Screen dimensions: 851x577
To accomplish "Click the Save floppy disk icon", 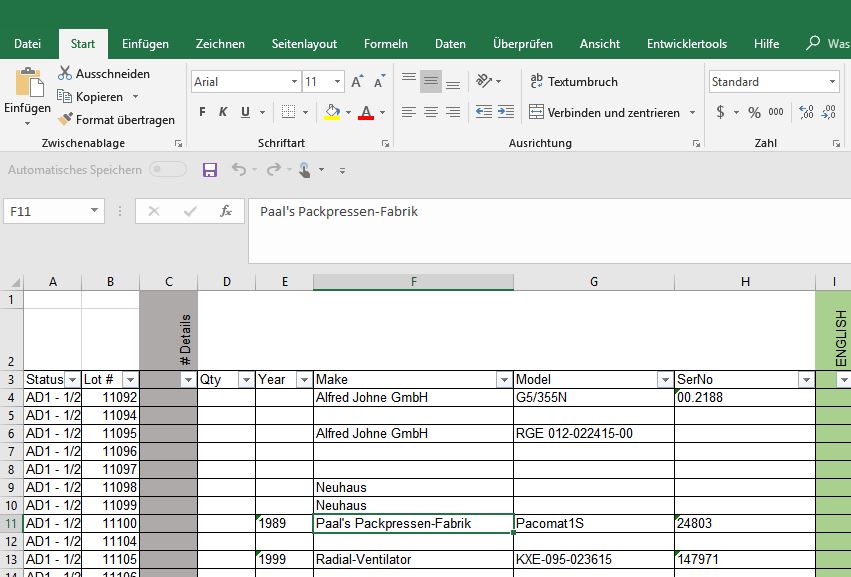I will click(210, 170).
